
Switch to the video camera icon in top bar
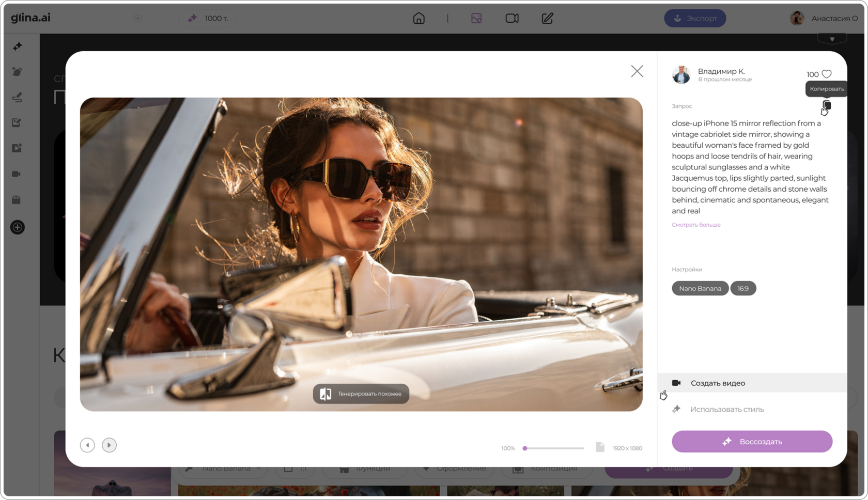coord(512,19)
